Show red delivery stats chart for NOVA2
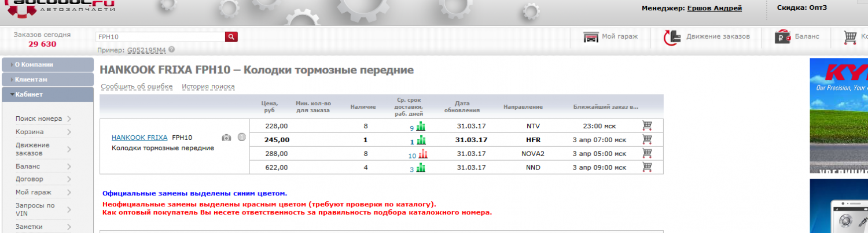Image resolution: width=868 pixels, height=233 pixels. point(422,154)
